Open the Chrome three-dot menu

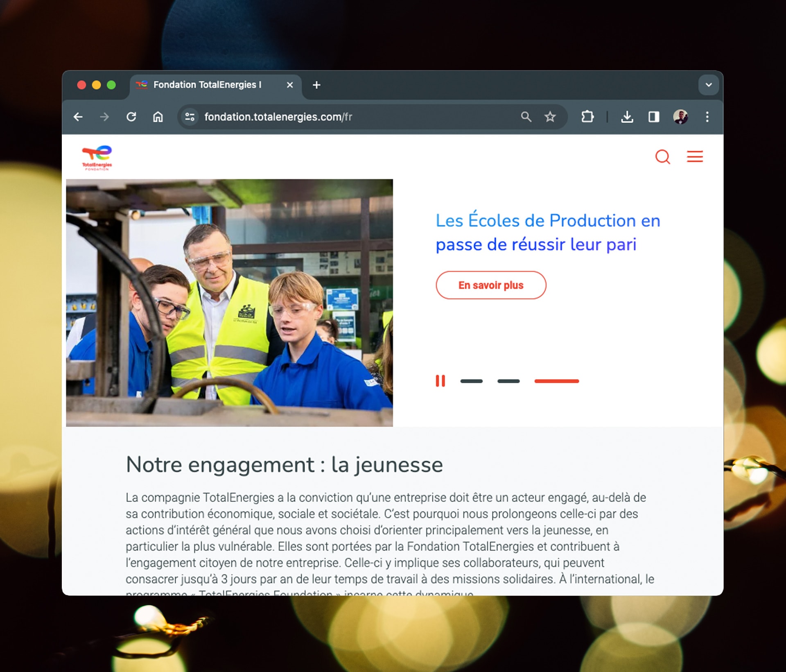tap(707, 117)
